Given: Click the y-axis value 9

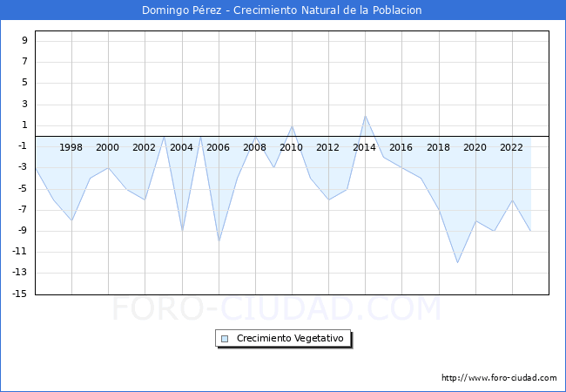Looking at the screenshot, I should coord(24,40).
